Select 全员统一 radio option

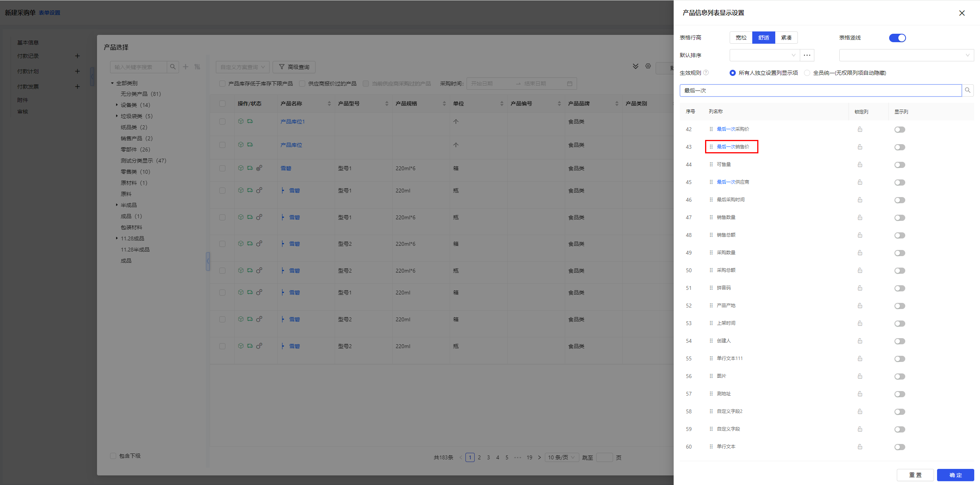click(807, 73)
